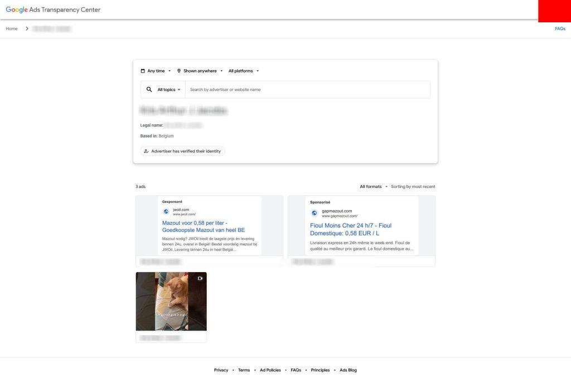Go to Home breadcrumb
Screen dimensions: 571x392
pos(12,28)
